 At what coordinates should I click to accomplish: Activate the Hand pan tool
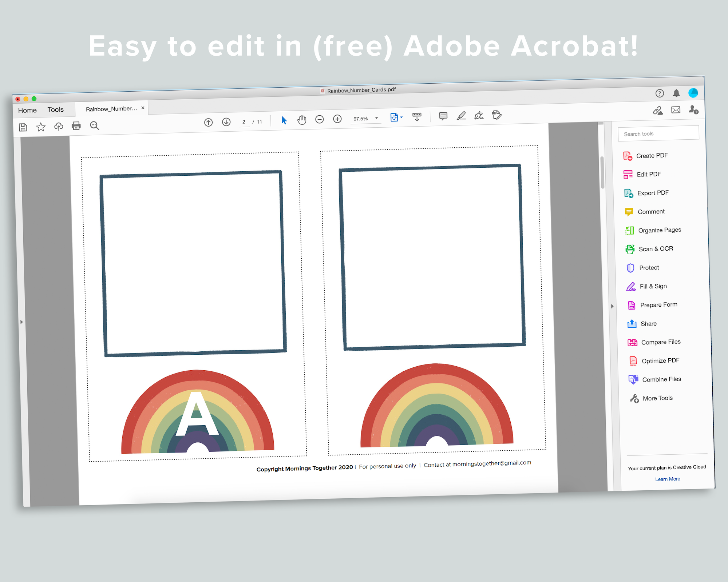[302, 120]
